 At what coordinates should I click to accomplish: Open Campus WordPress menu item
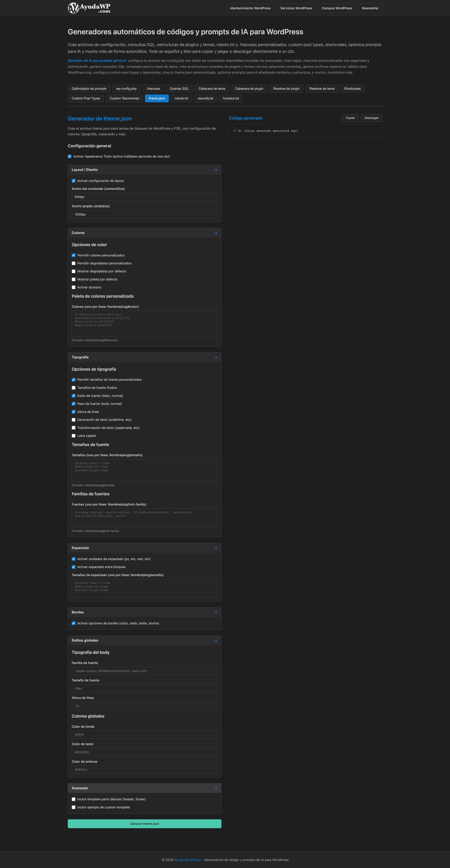coord(337,8)
